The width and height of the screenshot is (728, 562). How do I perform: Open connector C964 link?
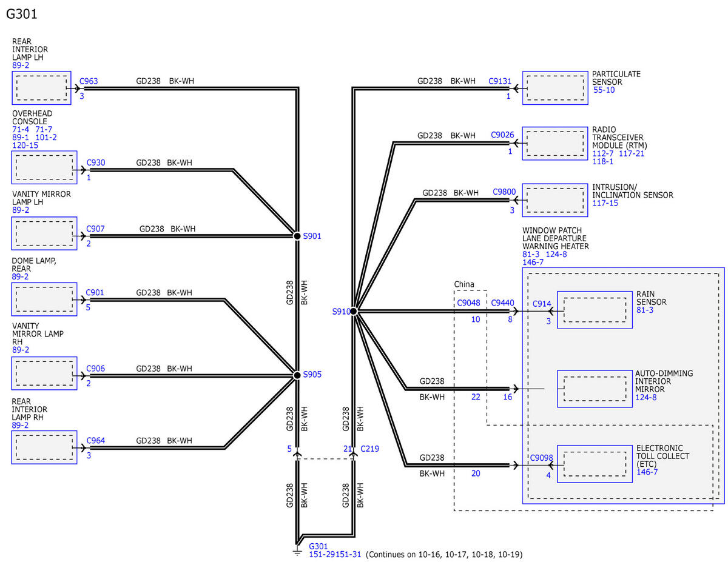pos(96,441)
